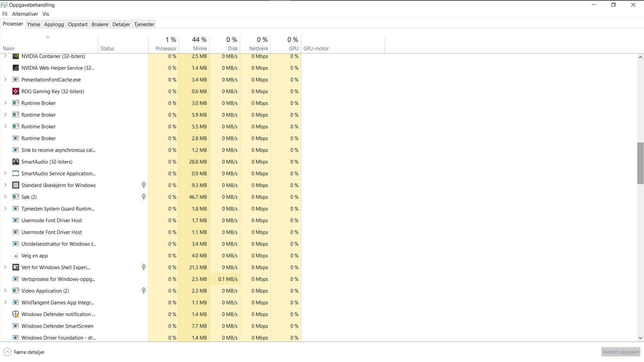The image size is (644, 362).
Task: Click the scrollbar up arrow
Action: (x=640, y=57)
